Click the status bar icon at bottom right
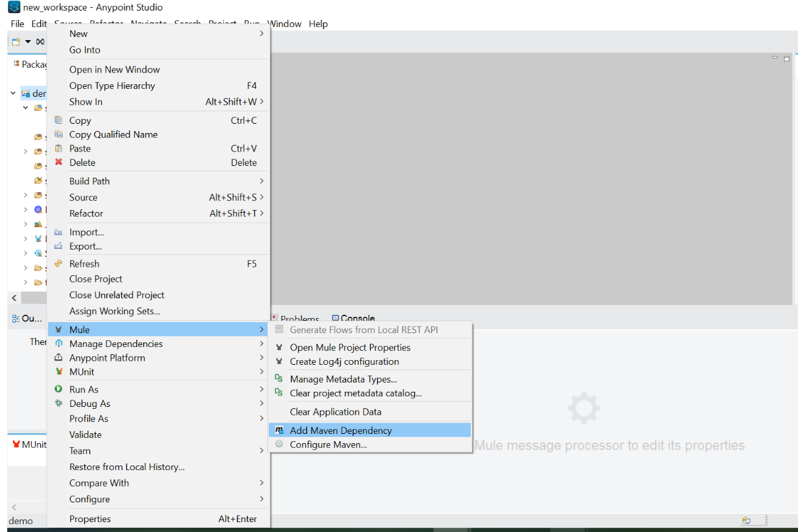Image resolution: width=798 pixels, height=532 pixels. pos(746,520)
